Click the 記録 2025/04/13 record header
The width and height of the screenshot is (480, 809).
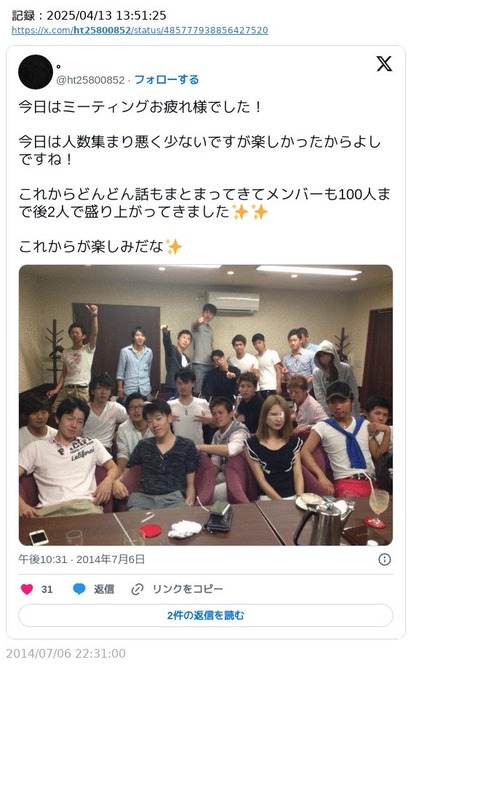point(89,15)
